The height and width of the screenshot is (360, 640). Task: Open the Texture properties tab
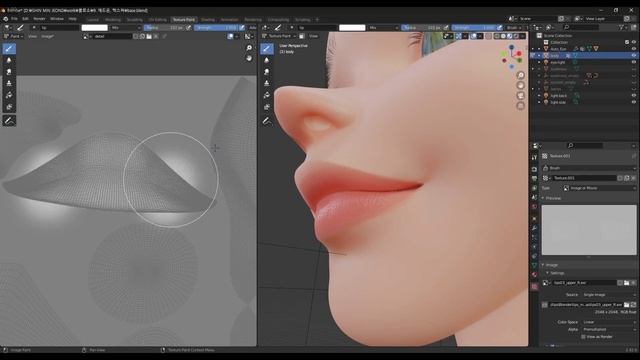coord(534,287)
